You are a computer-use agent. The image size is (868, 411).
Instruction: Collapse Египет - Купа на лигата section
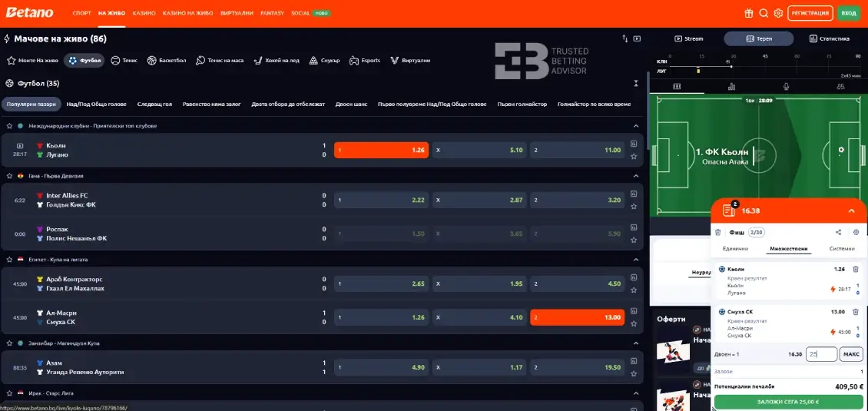coord(635,260)
